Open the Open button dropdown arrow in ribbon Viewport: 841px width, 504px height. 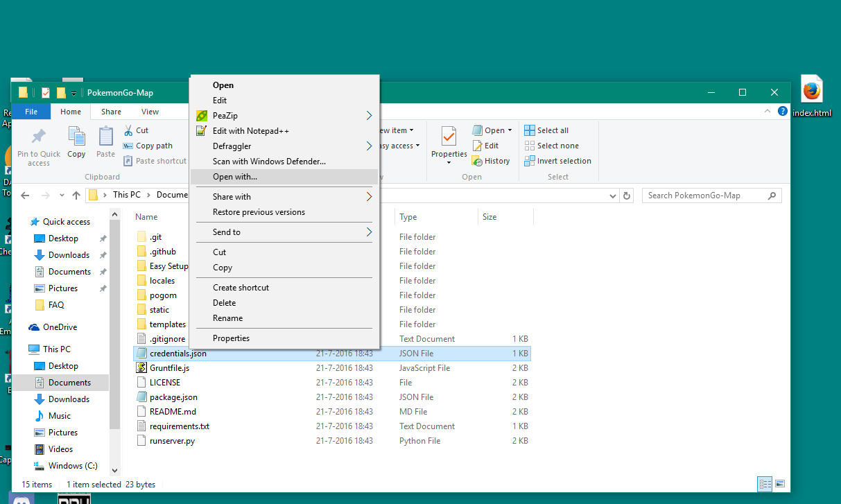point(510,130)
